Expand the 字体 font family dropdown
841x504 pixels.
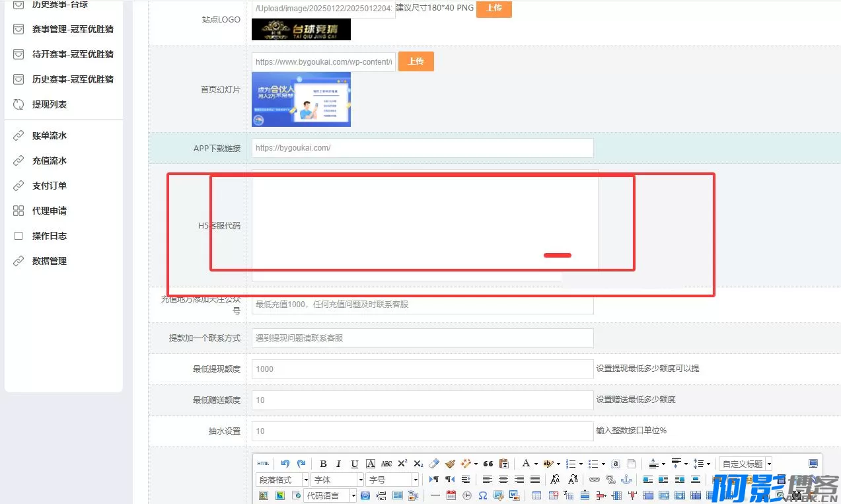pyautogui.click(x=338, y=480)
